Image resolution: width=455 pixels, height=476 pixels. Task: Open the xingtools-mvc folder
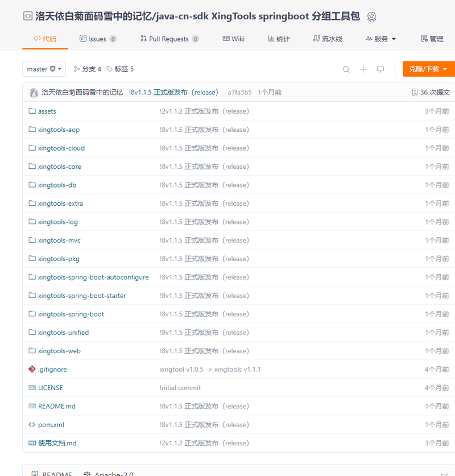(59, 241)
